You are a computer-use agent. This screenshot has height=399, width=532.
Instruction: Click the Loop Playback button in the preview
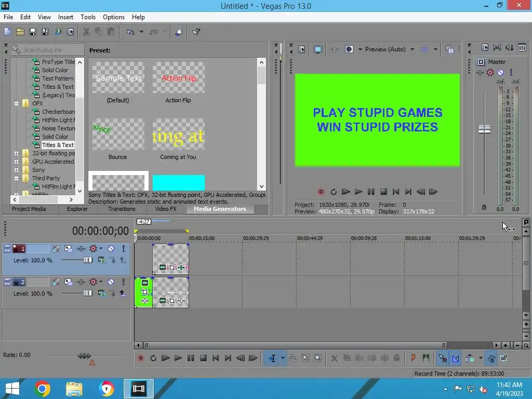(x=333, y=192)
